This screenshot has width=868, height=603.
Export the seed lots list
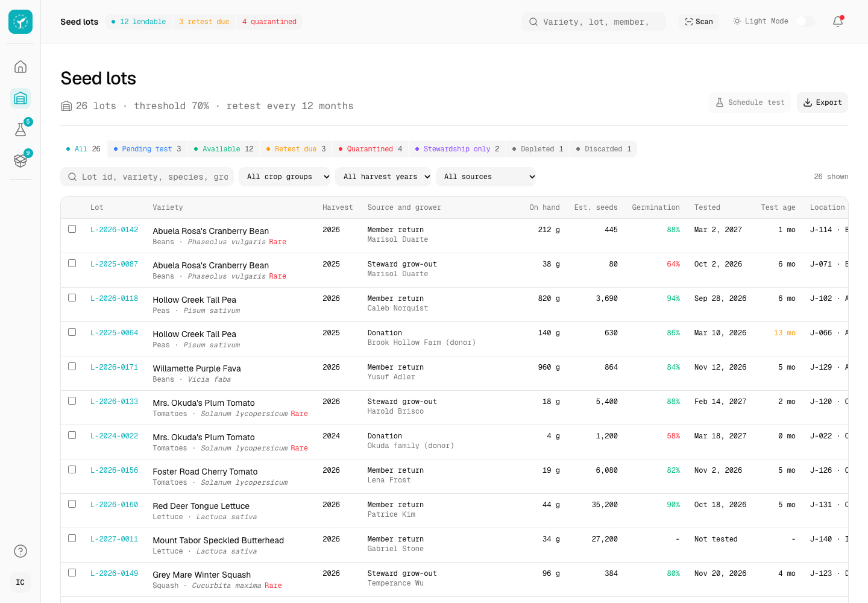822,103
